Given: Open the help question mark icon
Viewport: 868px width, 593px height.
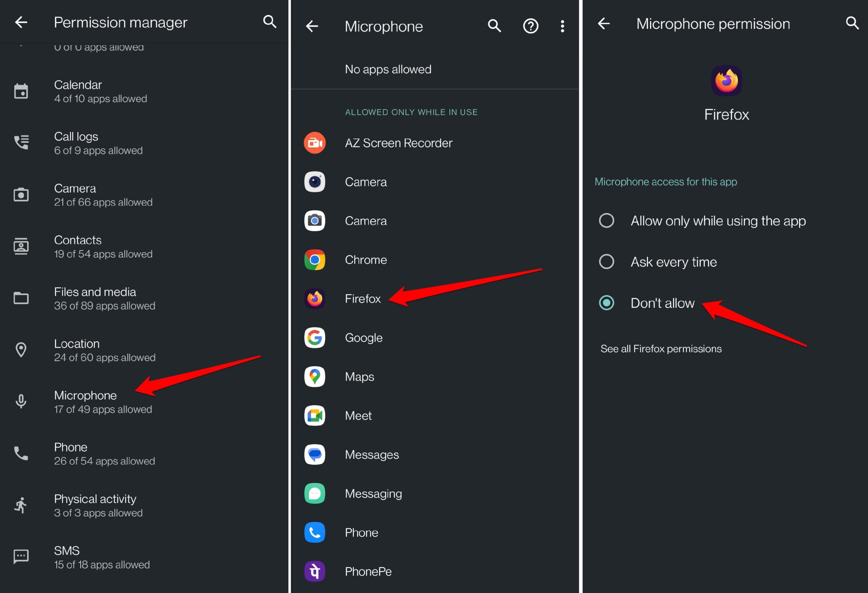Looking at the screenshot, I should point(530,26).
